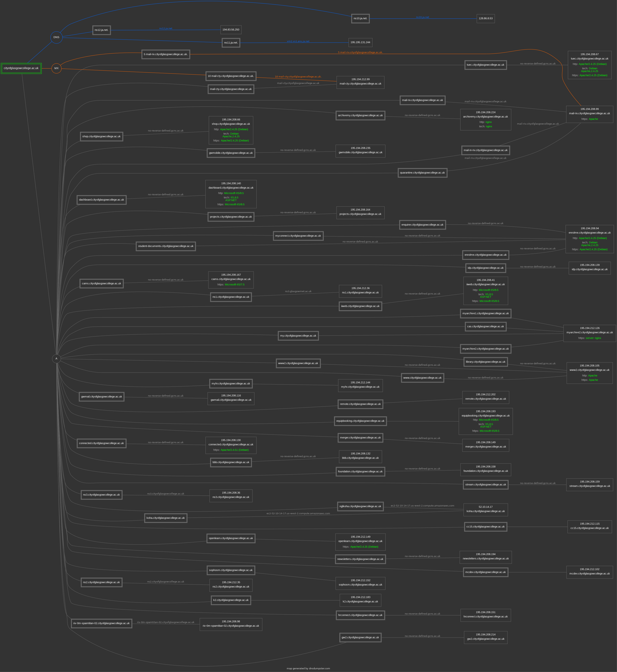
Task: Select the equipbooking.cityofglasgowcollege.ac.uk host node
Action: [361, 421]
